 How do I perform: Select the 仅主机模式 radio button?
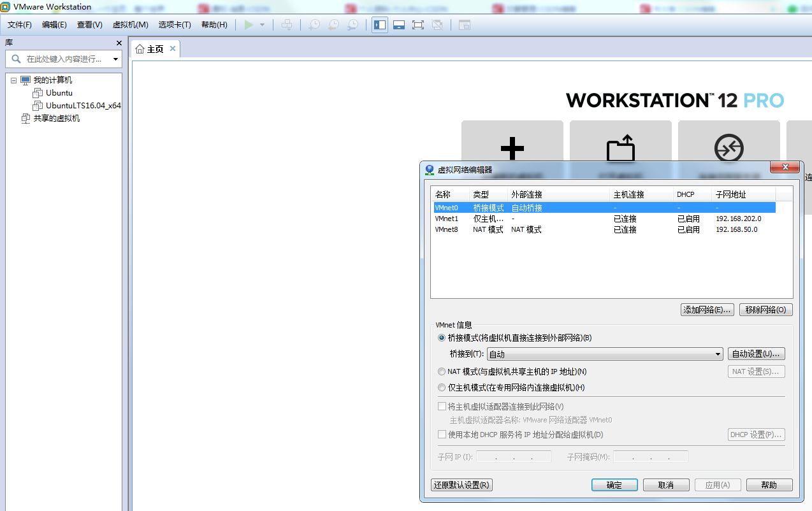click(x=442, y=387)
